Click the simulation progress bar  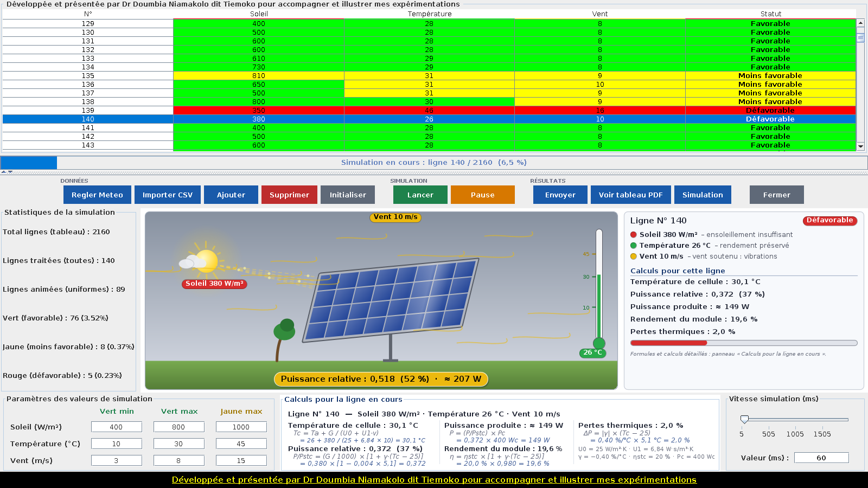coord(434,162)
